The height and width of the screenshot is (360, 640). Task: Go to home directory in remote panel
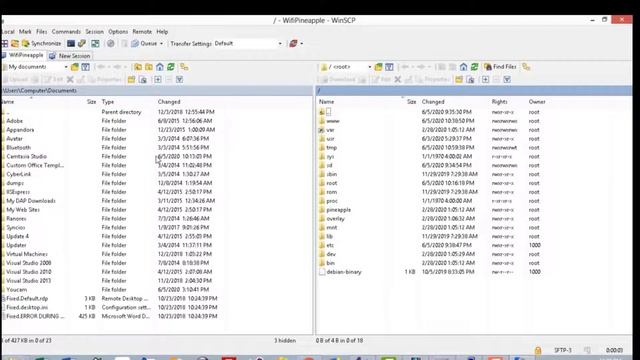pos(463,67)
